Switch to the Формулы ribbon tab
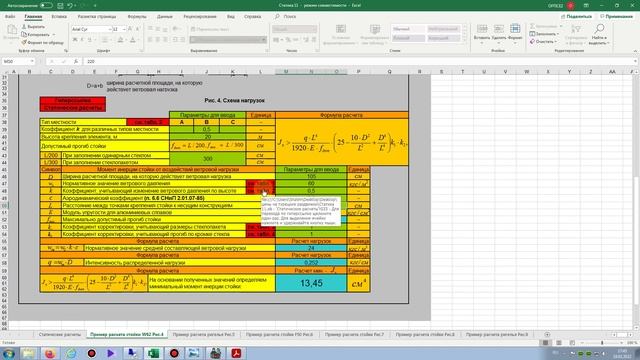The width and height of the screenshot is (640, 360). 137,17
